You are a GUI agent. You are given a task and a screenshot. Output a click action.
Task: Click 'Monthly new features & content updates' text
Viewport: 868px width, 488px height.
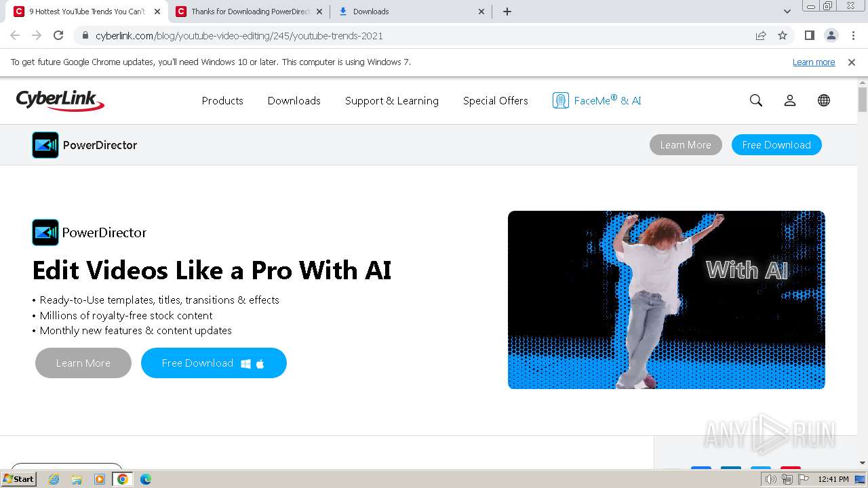[x=136, y=331]
